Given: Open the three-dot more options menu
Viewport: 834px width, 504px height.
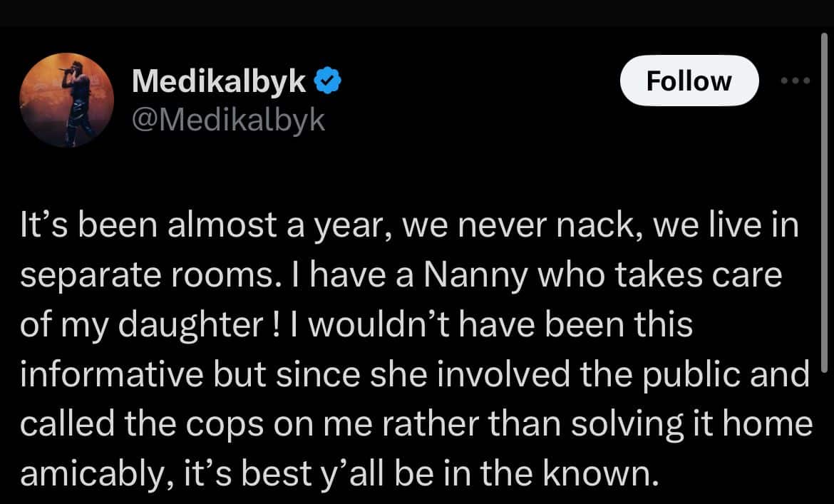Looking at the screenshot, I should [x=796, y=81].
